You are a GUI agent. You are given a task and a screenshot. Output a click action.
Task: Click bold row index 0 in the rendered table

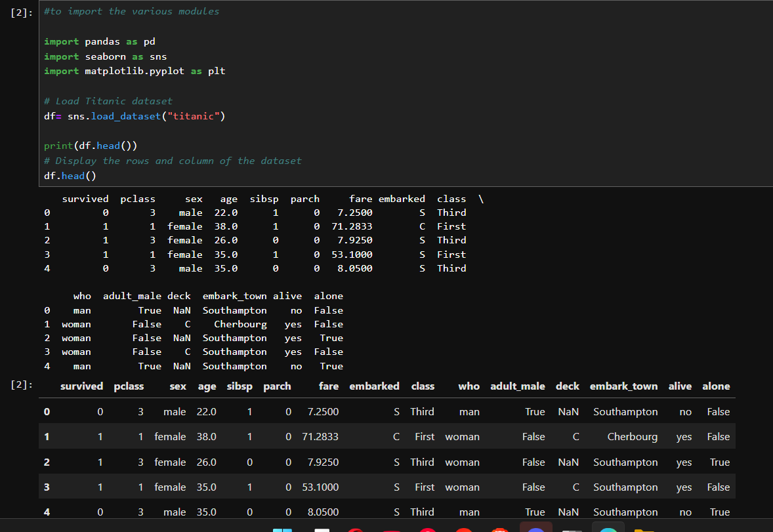point(47,412)
